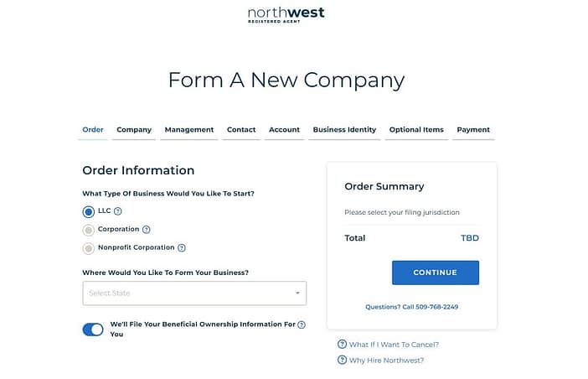Open Beneficial Ownership Information help icon
The image size is (588, 379).
point(302,325)
